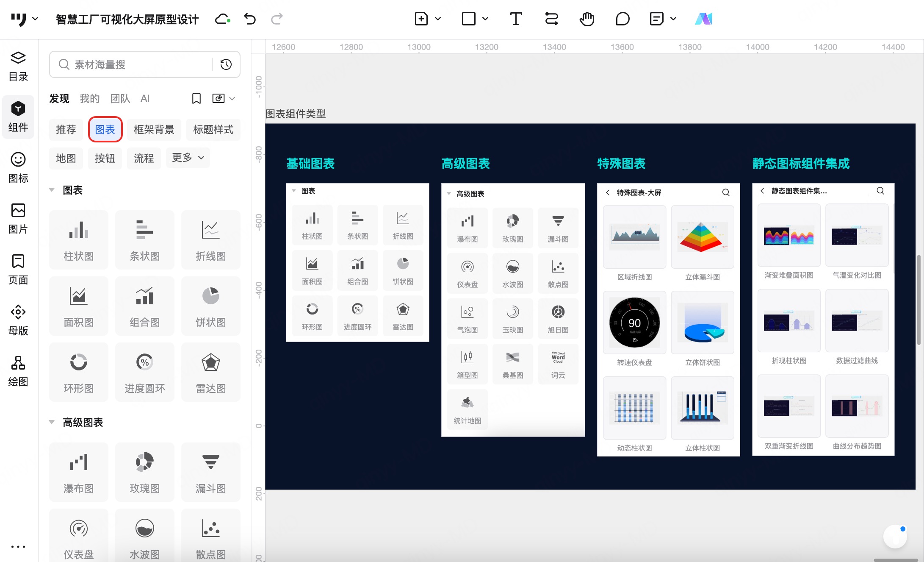Image resolution: width=924 pixels, height=562 pixels.
Task: Open the search history clock icon
Action: (226, 64)
